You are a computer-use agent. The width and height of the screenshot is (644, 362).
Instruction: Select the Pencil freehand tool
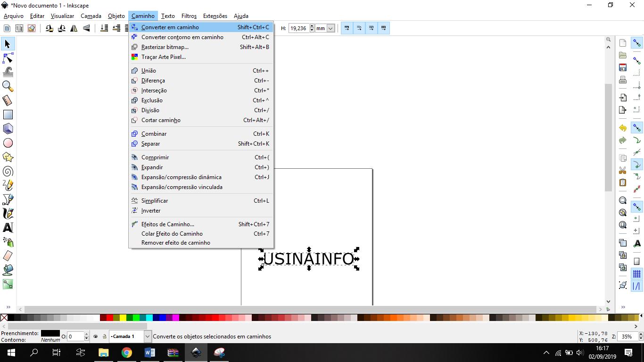tap(8, 185)
